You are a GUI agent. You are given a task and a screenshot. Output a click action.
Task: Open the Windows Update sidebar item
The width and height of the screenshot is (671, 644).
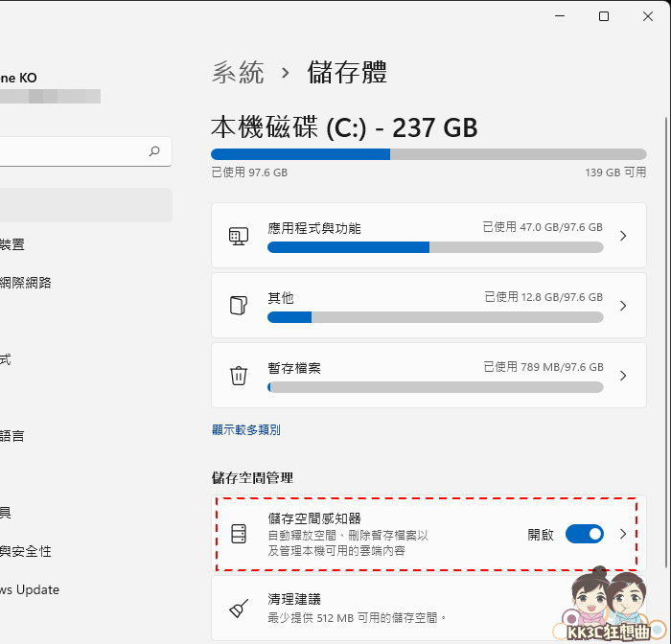30,589
